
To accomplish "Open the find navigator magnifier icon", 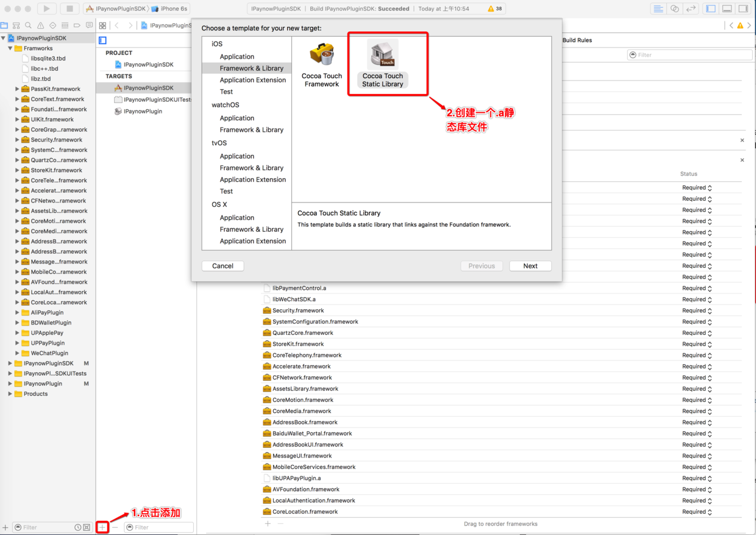I will pos(28,26).
